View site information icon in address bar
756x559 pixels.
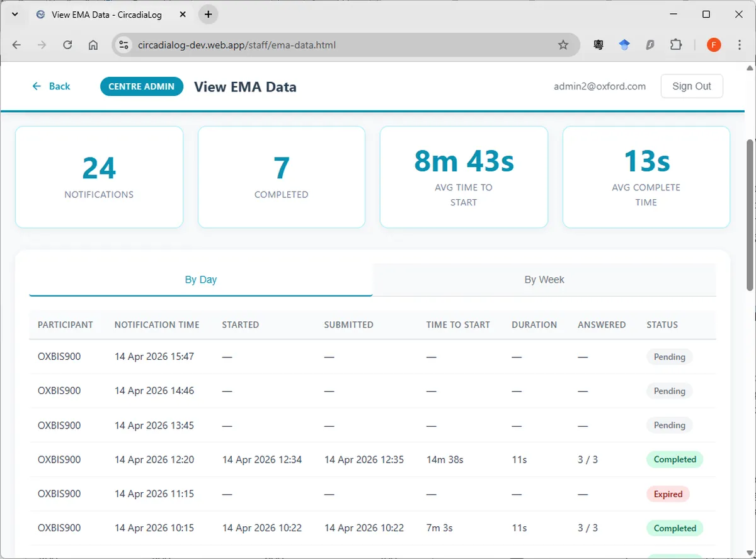(x=123, y=45)
